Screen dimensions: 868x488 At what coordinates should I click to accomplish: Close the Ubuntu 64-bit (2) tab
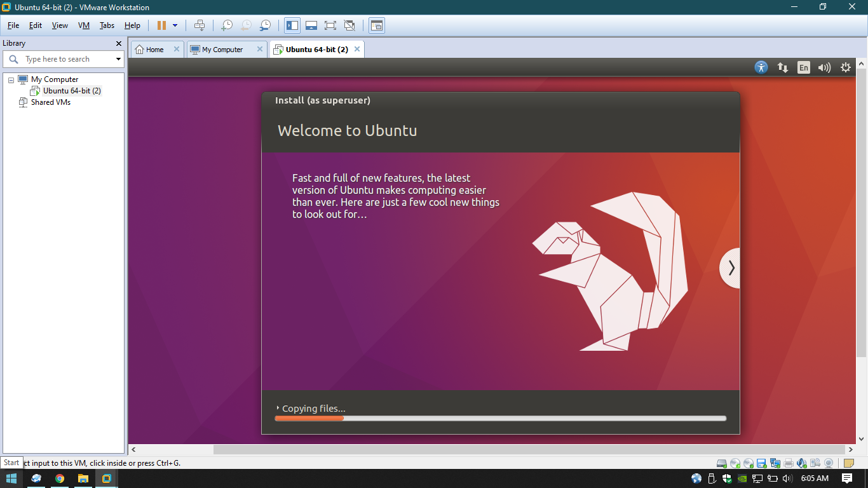[x=357, y=49]
